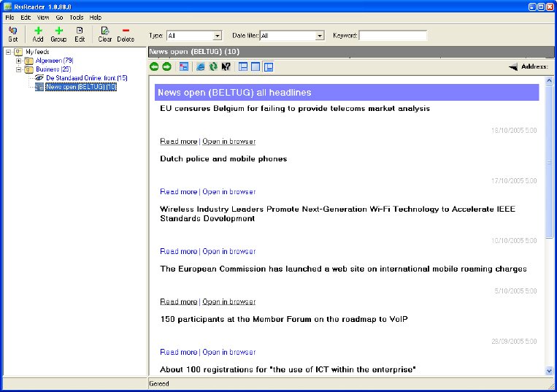557x392 pixels.
Task: Click the 'Gereed' status bar text
Action: [159, 384]
